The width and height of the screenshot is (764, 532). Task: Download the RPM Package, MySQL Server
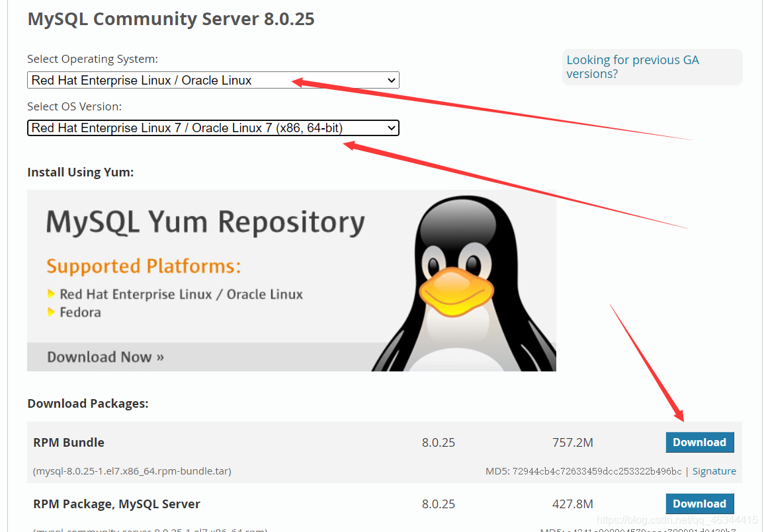[700, 504]
